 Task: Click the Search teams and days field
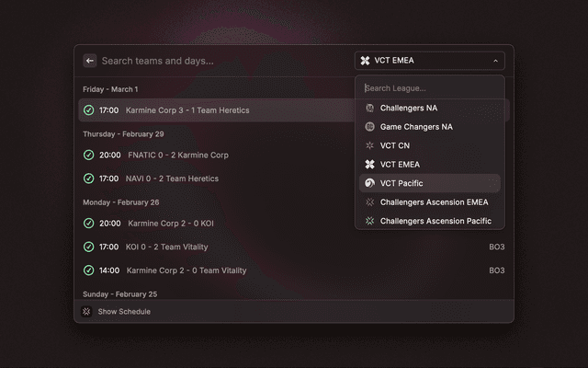[x=220, y=61]
